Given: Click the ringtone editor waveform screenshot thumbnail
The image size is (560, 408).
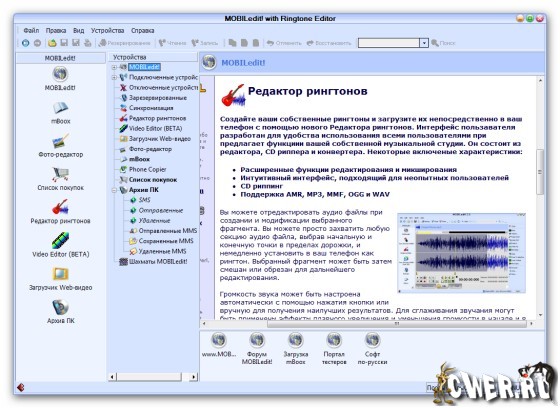Looking at the screenshot, I should (461, 253).
